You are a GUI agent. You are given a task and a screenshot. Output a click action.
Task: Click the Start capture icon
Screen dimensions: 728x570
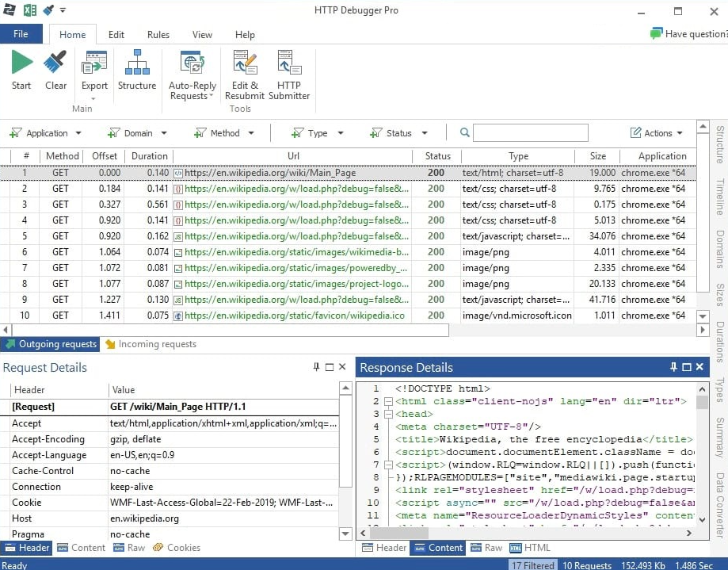click(x=21, y=63)
